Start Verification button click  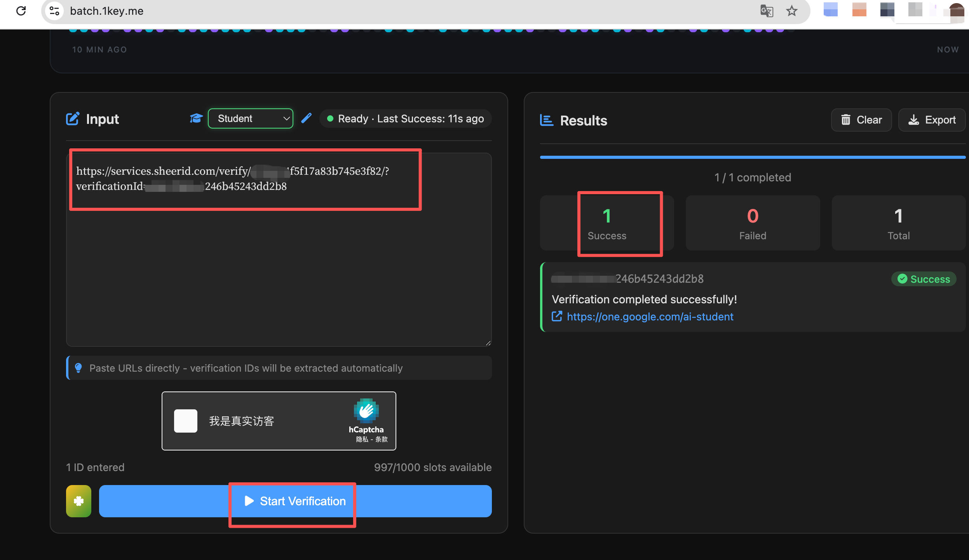(x=295, y=501)
